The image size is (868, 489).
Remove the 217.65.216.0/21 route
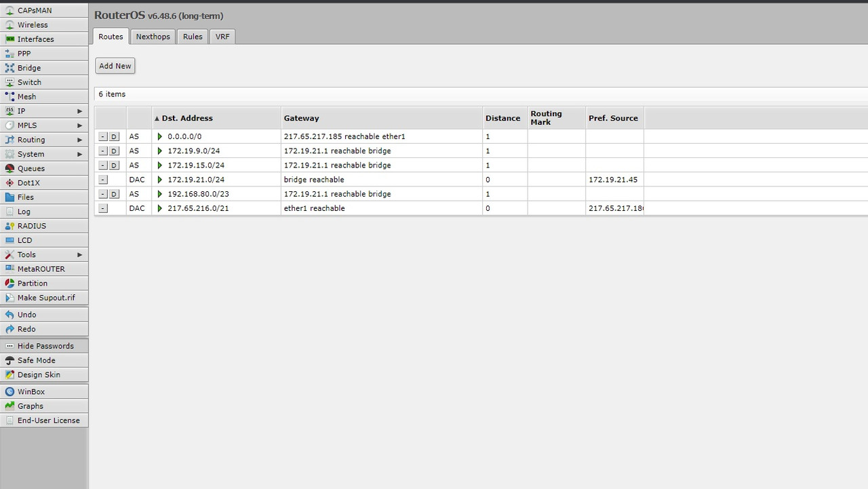tap(102, 208)
